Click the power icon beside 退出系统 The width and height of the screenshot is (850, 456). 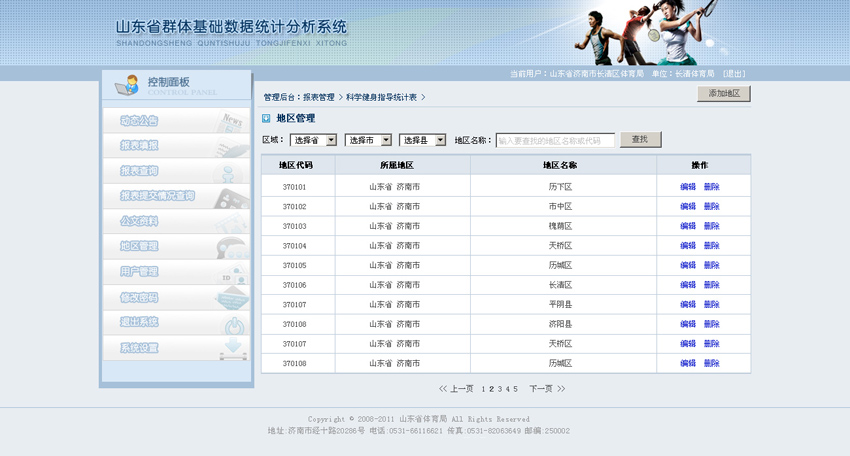tap(232, 324)
